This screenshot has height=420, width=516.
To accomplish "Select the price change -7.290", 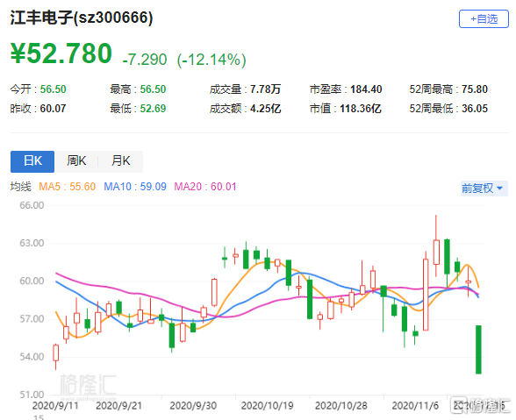I will click(x=145, y=60).
